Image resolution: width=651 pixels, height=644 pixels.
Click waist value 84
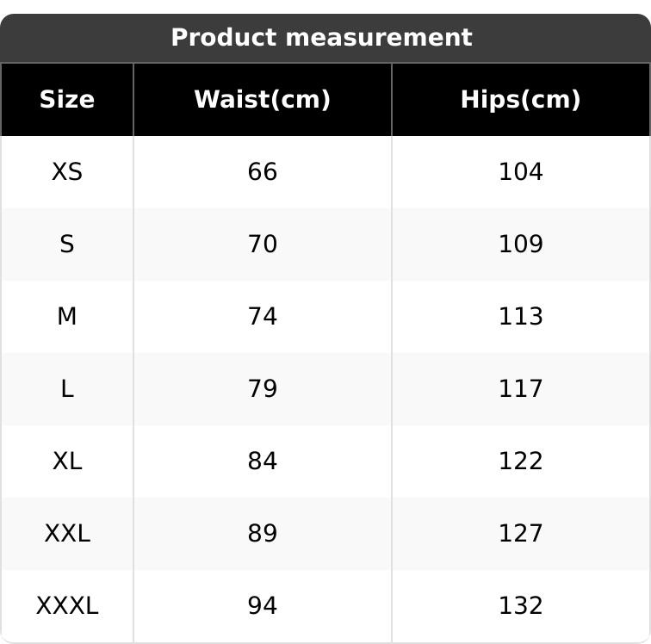point(263,461)
